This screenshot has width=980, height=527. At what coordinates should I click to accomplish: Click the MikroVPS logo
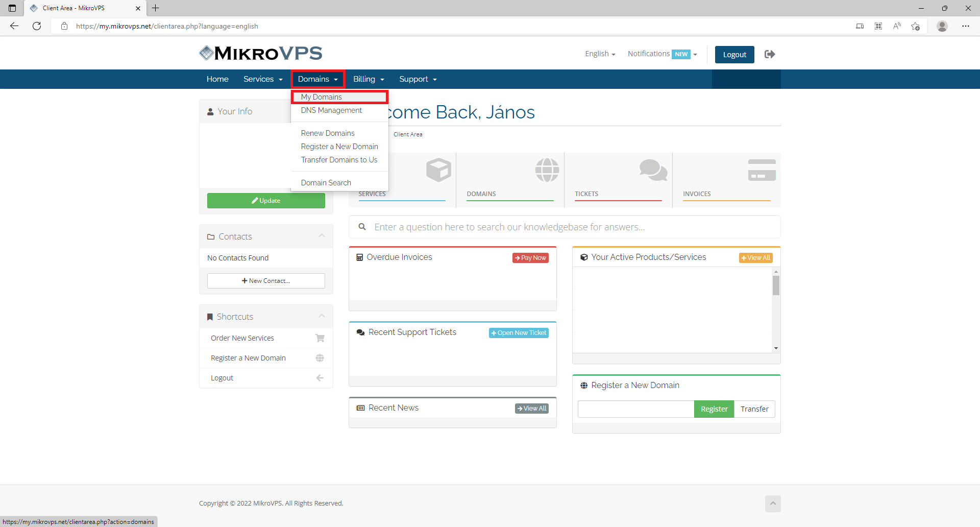[261, 53]
